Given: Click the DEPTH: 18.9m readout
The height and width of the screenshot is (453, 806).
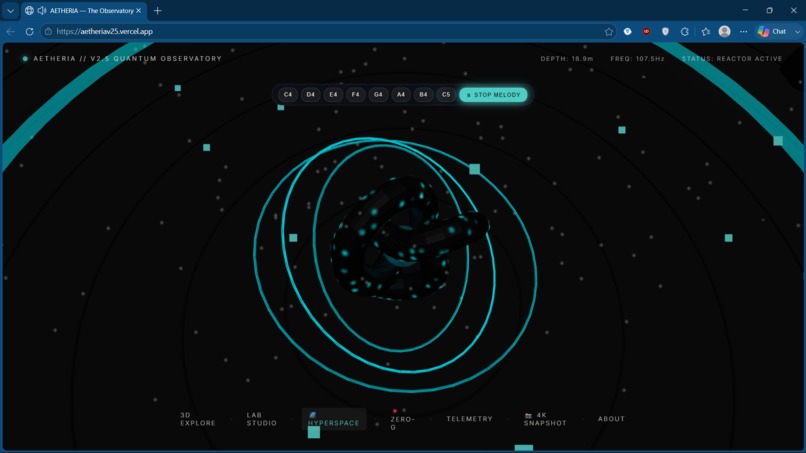Looking at the screenshot, I should (x=566, y=59).
